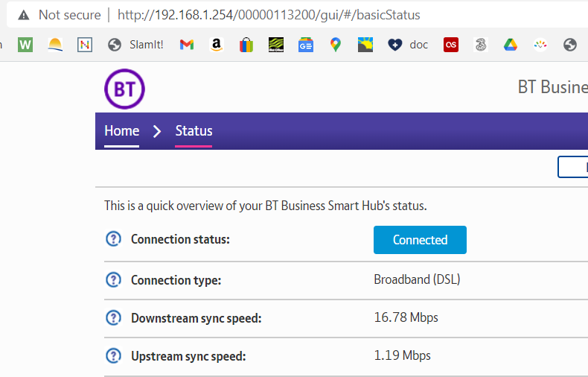Screen dimensions: 588x377
Task: Click the 1.19 Mbps value
Action: [x=403, y=355]
